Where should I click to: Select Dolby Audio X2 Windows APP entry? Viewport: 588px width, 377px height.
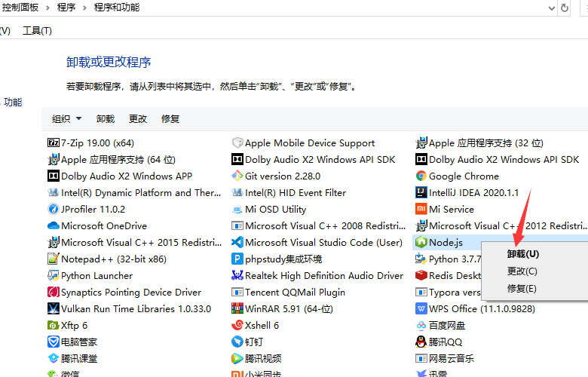(120, 176)
